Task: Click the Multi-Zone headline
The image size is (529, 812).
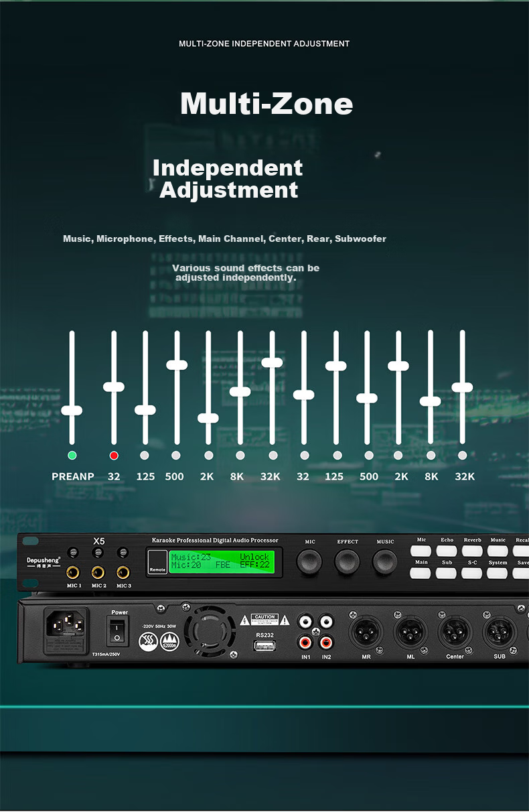Action: [267, 104]
